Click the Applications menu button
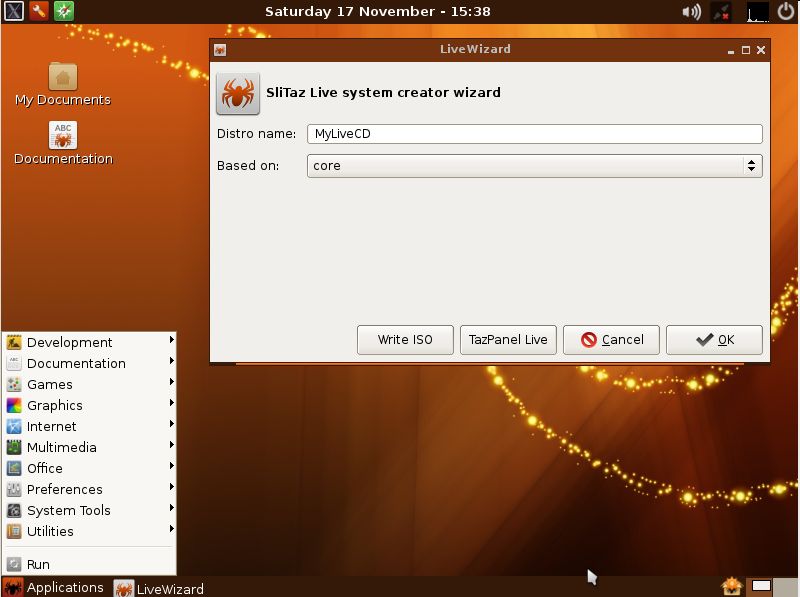The height and width of the screenshot is (597, 800). [54, 587]
